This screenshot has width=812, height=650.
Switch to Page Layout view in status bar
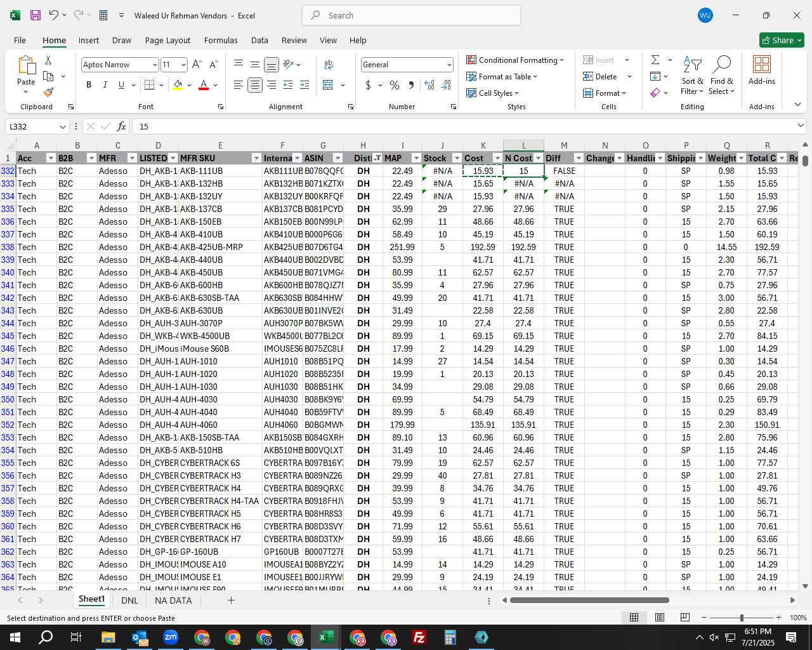(660, 618)
